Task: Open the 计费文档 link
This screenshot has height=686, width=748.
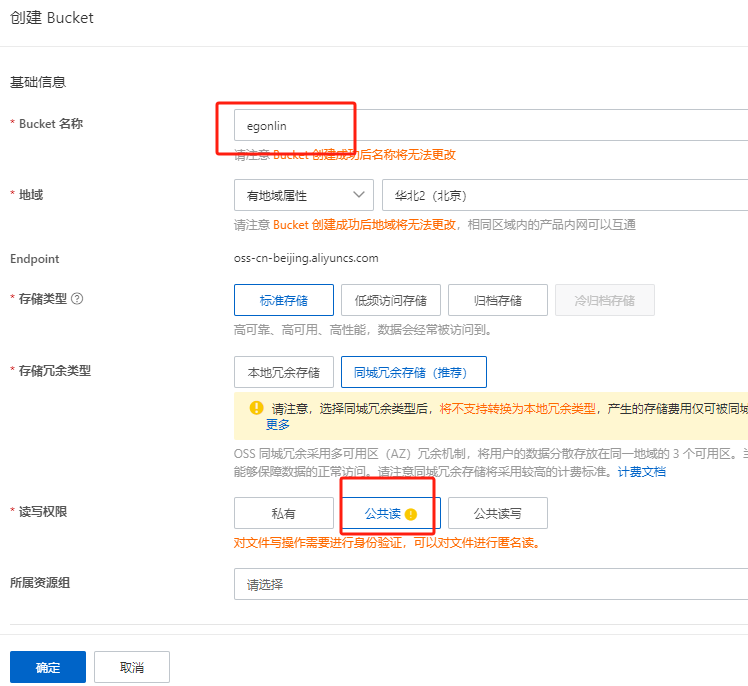Action: tap(641, 472)
